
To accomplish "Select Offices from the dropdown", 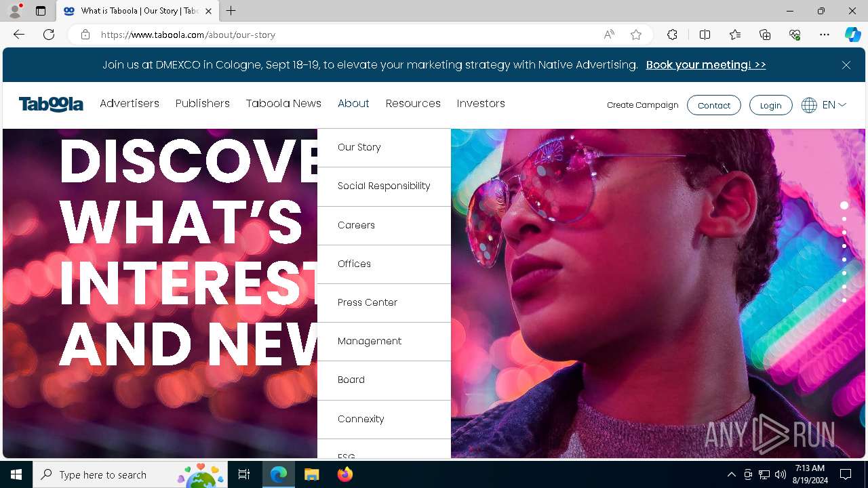I will pyautogui.click(x=384, y=264).
